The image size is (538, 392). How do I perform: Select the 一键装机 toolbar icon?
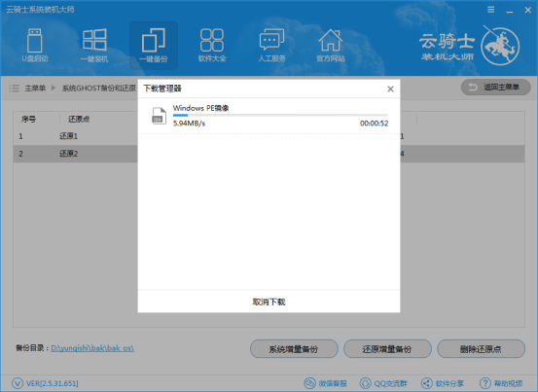click(x=94, y=46)
